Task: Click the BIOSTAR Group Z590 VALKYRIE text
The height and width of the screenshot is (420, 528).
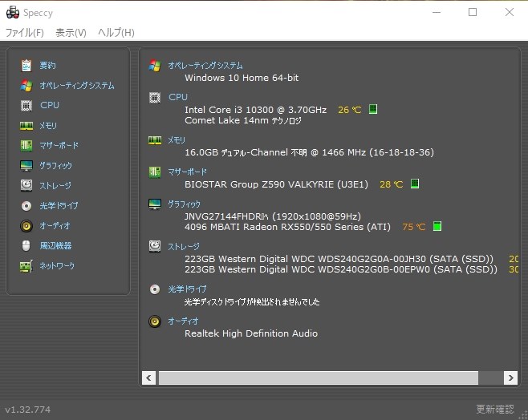Action: pos(276,184)
